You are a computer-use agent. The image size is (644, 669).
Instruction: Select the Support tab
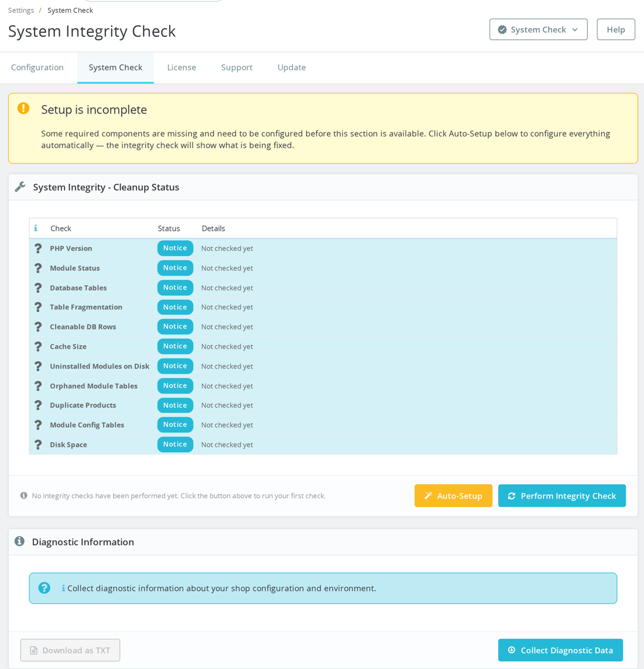coord(237,67)
